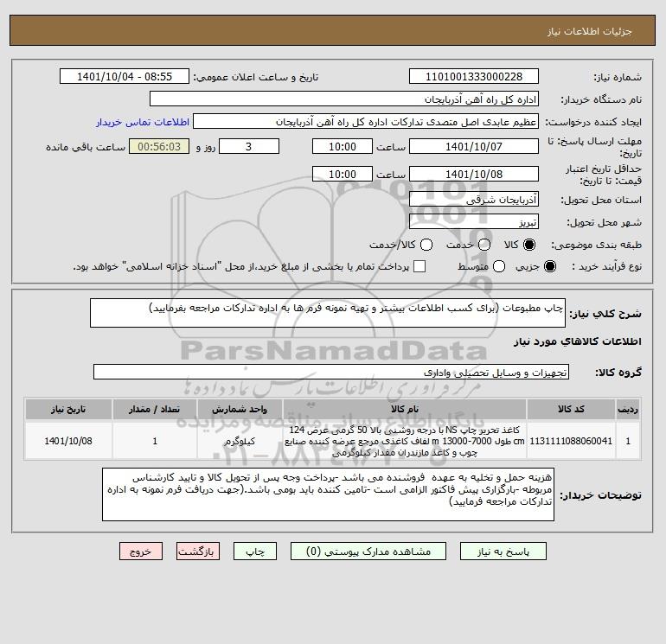Click the label شرح کلی نیاز:

point(605,314)
